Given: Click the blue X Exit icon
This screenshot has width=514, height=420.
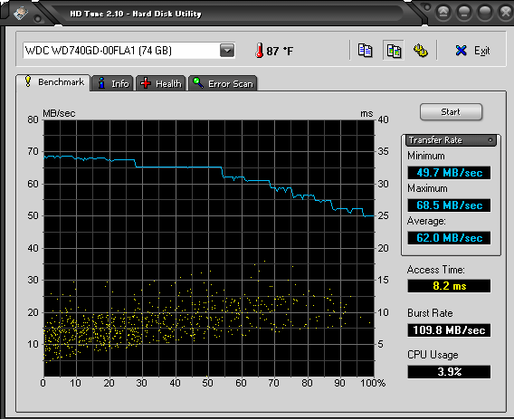Looking at the screenshot, I should pyautogui.click(x=461, y=51).
